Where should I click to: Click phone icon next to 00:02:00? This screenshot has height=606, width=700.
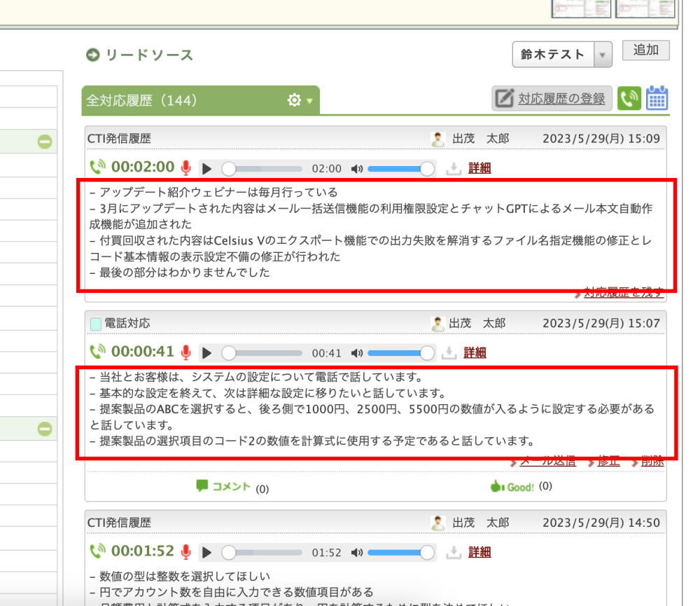tap(97, 167)
